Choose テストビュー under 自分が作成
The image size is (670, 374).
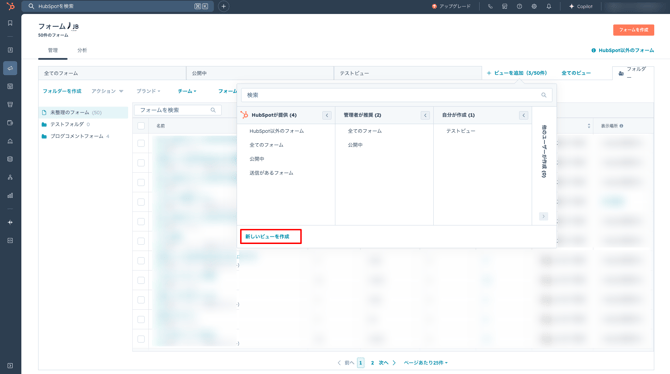pos(461,131)
